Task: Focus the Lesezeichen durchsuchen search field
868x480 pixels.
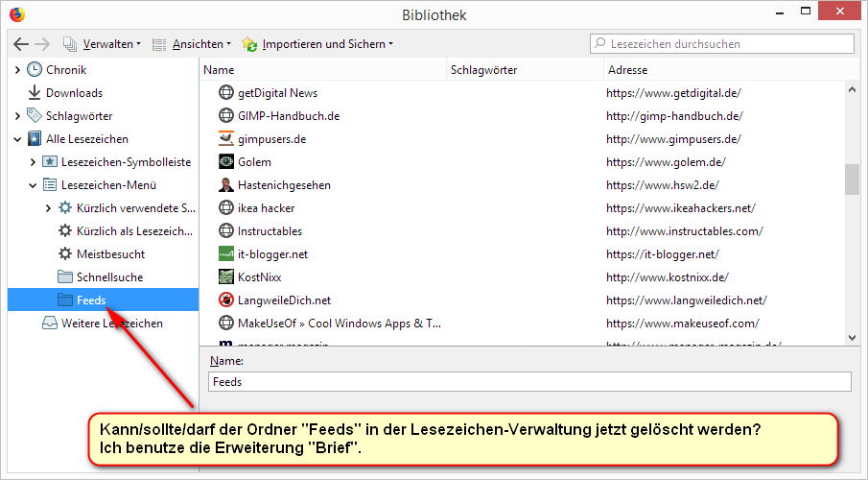Action: click(x=722, y=44)
